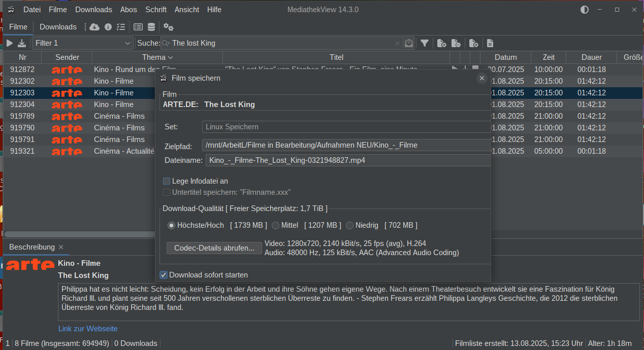
Task: Open the Downloads menu in menu bar
Action: tap(93, 10)
